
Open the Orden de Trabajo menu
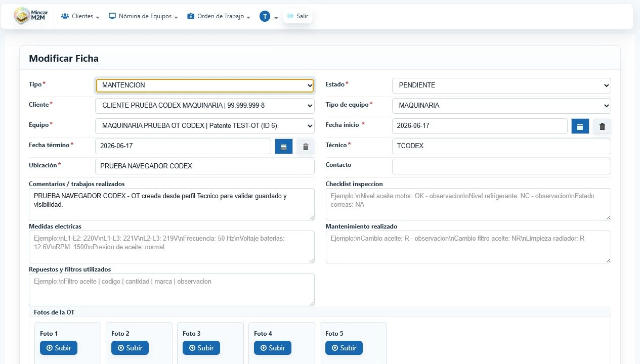coord(219,16)
